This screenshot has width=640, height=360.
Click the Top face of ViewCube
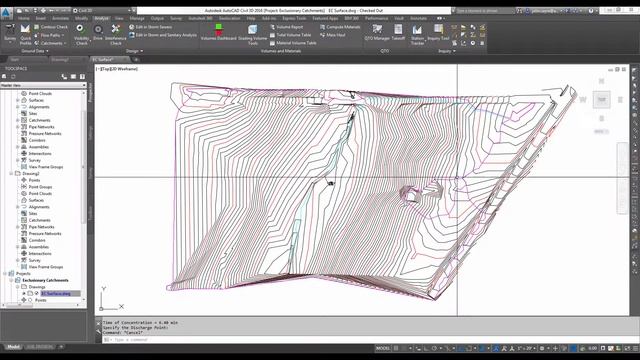pos(601,100)
